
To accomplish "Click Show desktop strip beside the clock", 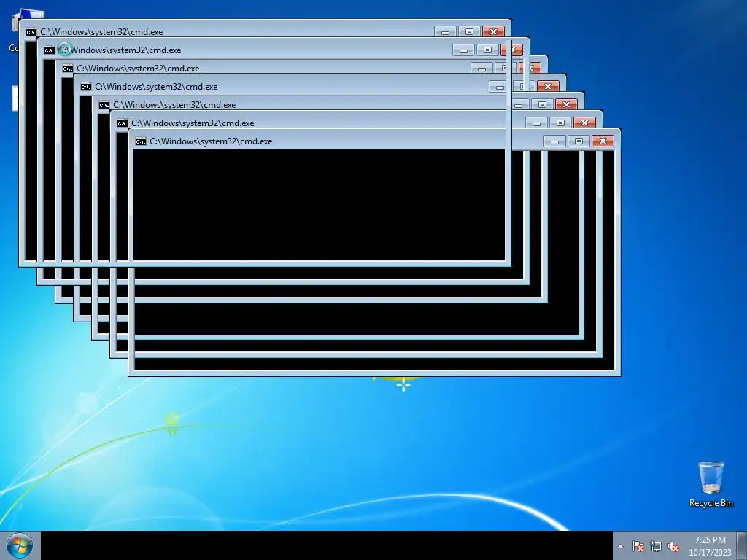I will pyautogui.click(x=742, y=545).
